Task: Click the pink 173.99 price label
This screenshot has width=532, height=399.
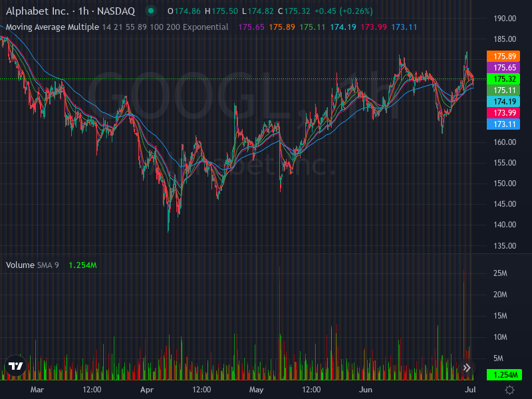Action: click(x=503, y=112)
